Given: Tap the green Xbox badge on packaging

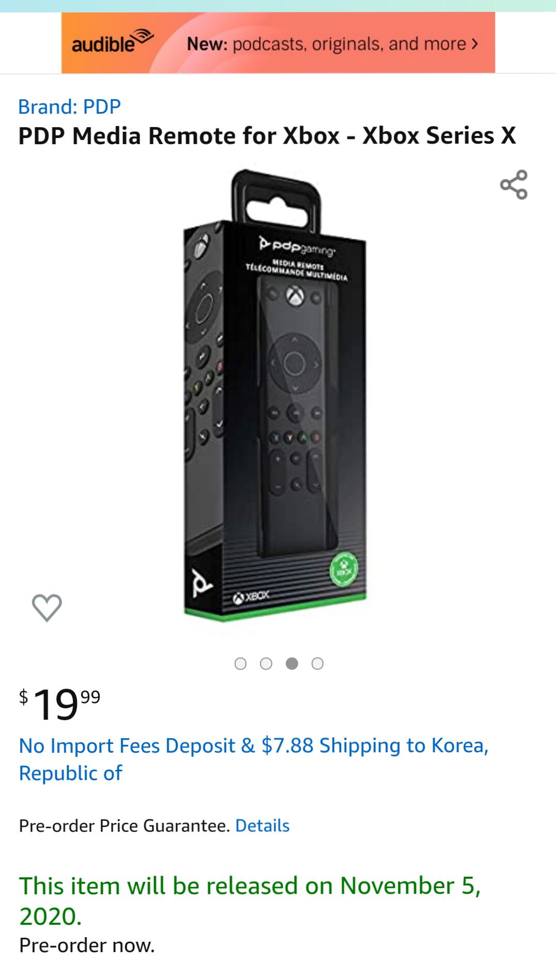Looking at the screenshot, I should [x=344, y=570].
